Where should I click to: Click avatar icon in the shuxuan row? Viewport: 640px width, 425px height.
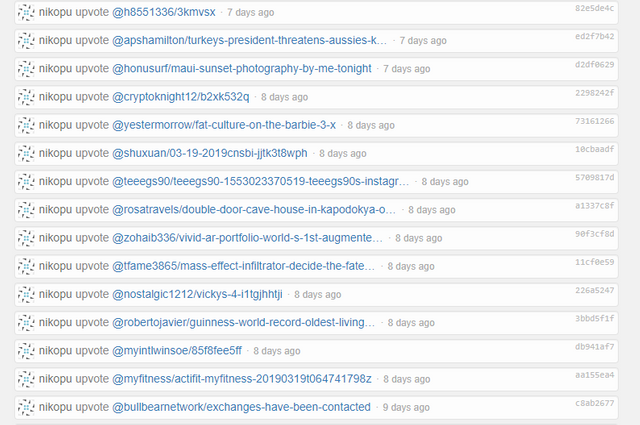(x=26, y=154)
